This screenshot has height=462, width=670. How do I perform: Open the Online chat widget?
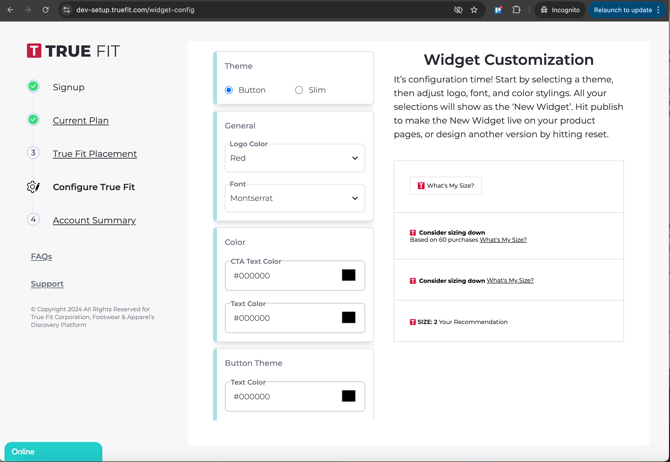coord(53,452)
